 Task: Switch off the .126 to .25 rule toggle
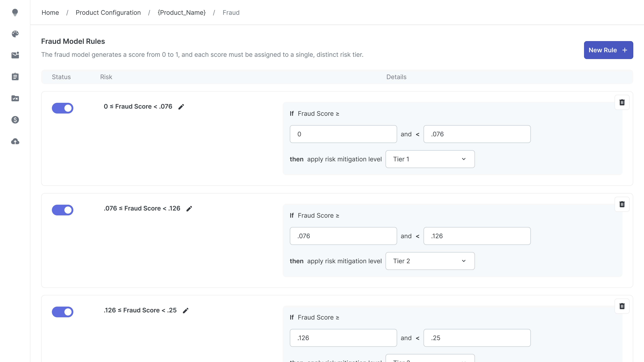point(62,312)
